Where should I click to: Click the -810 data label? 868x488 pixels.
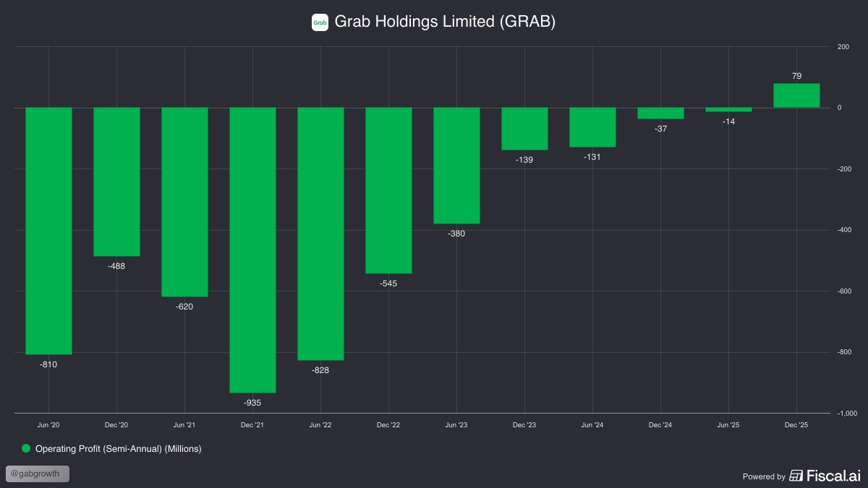point(48,364)
